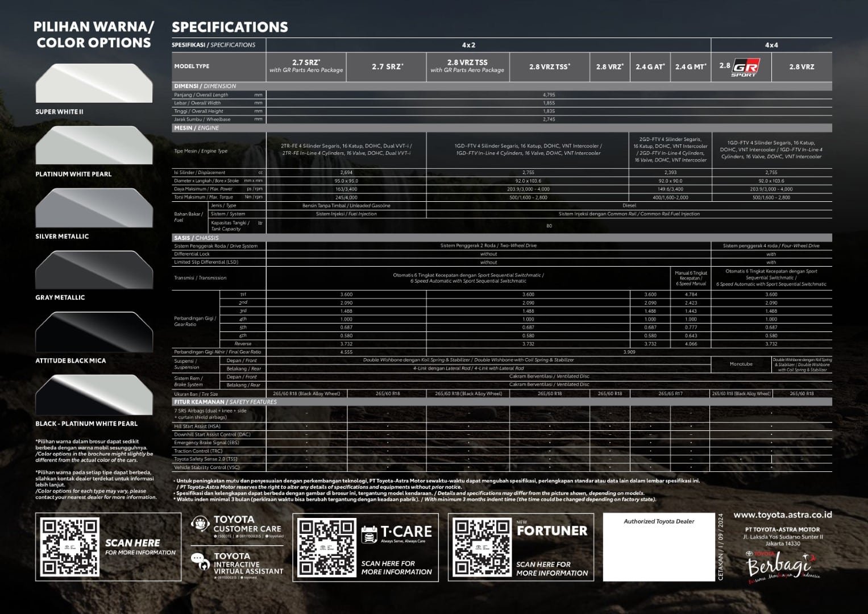
Task: Click the max torque value '245/4,000'
Action: 346,197
